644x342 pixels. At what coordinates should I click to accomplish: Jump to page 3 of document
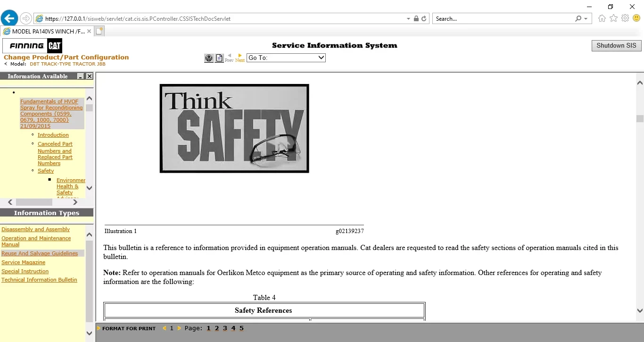click(225, 328)
